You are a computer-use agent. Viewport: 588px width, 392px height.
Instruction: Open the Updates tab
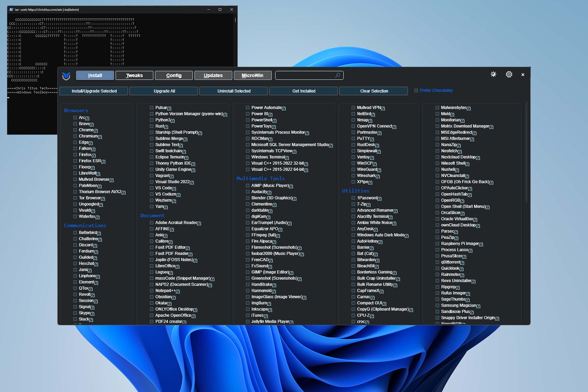(213, 75)
